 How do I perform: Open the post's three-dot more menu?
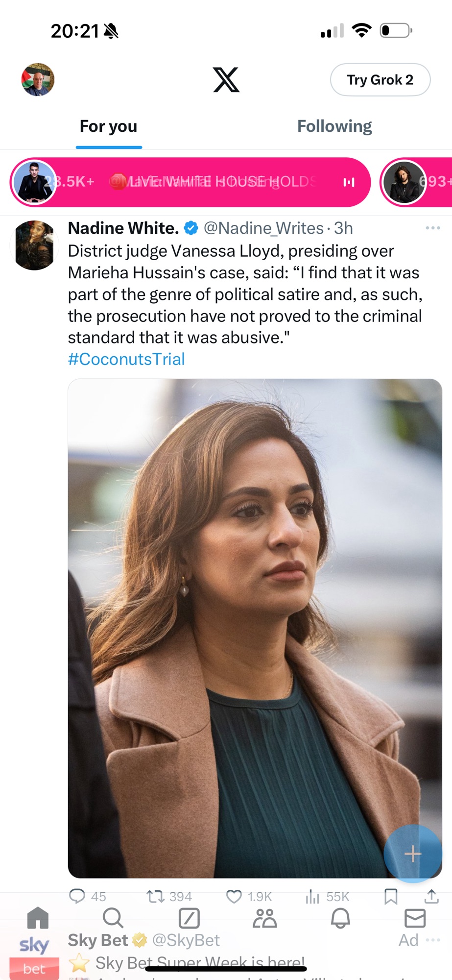[x=433, y=228]
